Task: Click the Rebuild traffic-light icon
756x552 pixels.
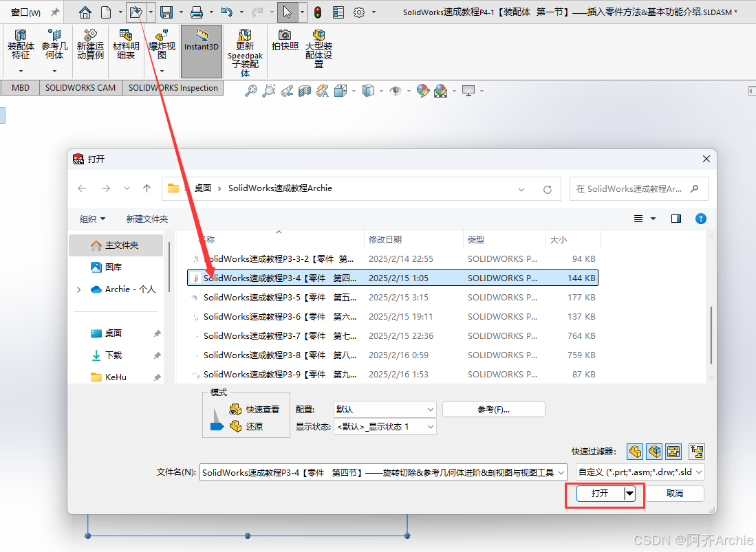Action: pos(318,12)
